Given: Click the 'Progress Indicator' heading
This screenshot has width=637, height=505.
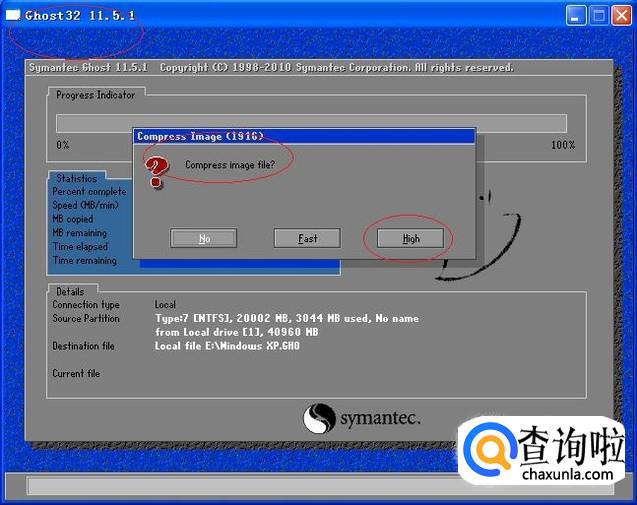Looking at the screenshot, I should (x=95, y=95).
